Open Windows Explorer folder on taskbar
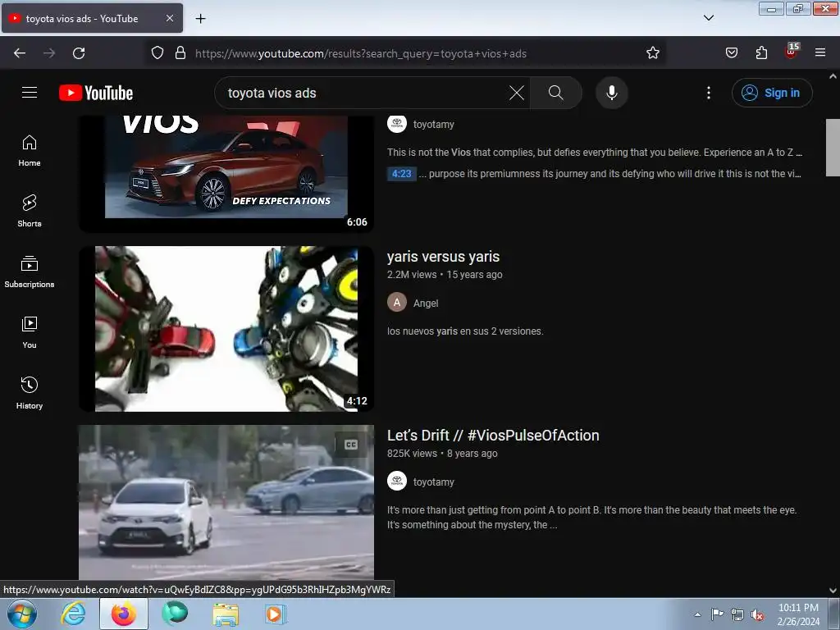 (226, 614)
